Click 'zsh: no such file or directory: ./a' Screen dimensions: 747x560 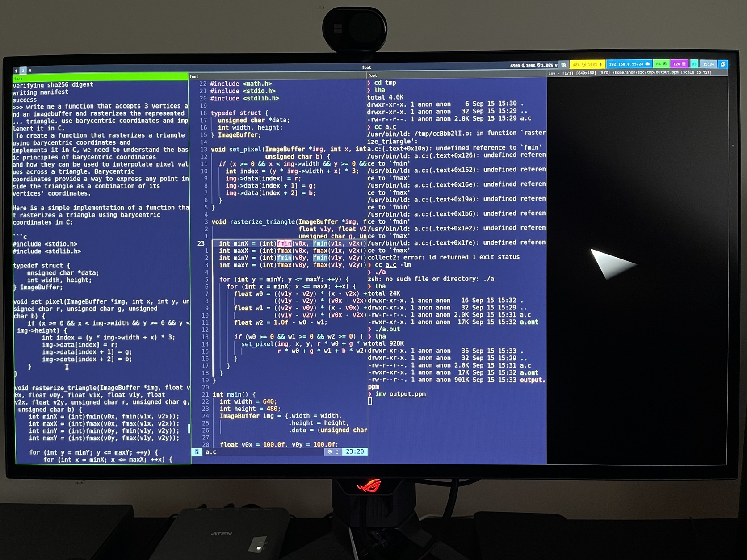click(x=431, y=279)
